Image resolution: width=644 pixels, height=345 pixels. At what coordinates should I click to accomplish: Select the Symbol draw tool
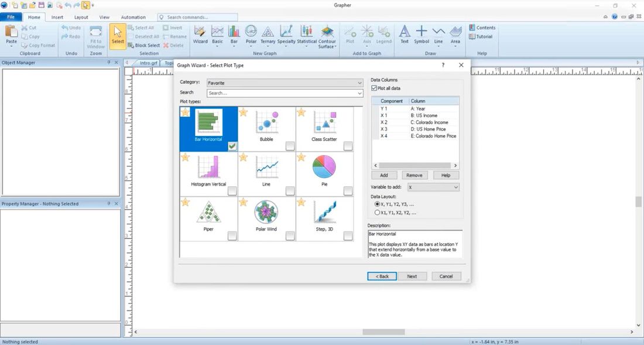click(x=422, y=35)
